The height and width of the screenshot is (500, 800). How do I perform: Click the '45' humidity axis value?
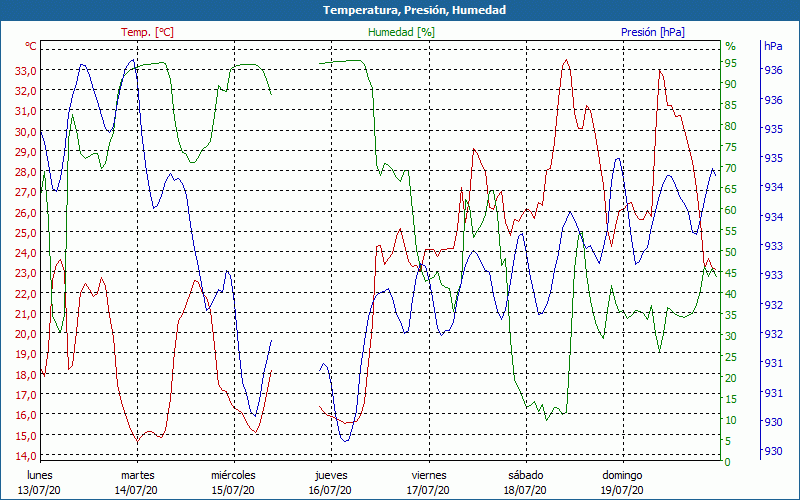pyautogui.click(x=731, y=273)
